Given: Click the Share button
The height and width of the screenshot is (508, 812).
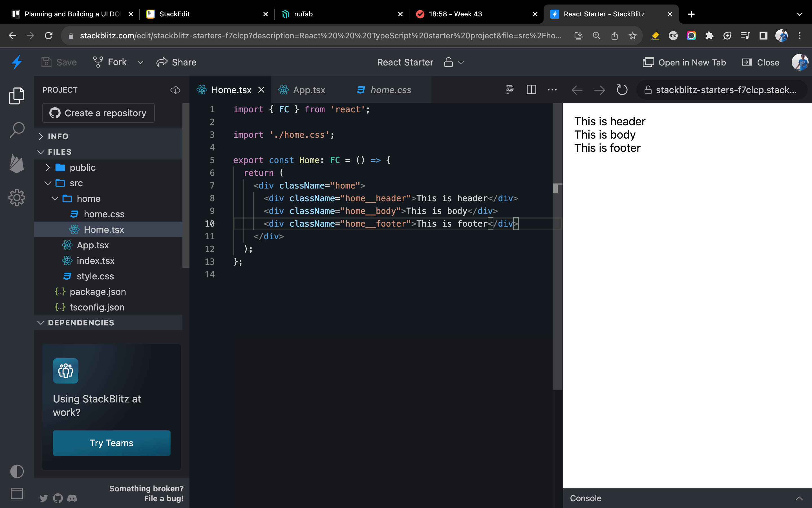Looking at the screenshot, I should click(x=176, y=62).
